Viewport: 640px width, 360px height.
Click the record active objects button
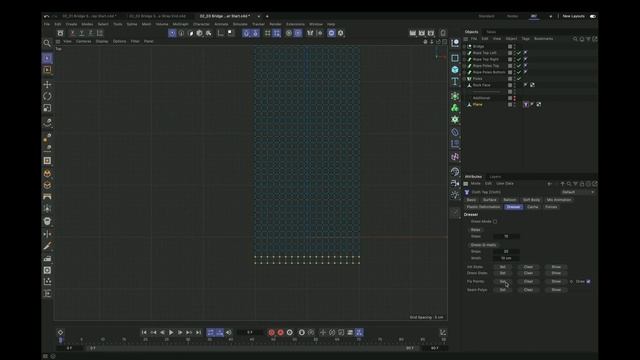coord(271,333)
